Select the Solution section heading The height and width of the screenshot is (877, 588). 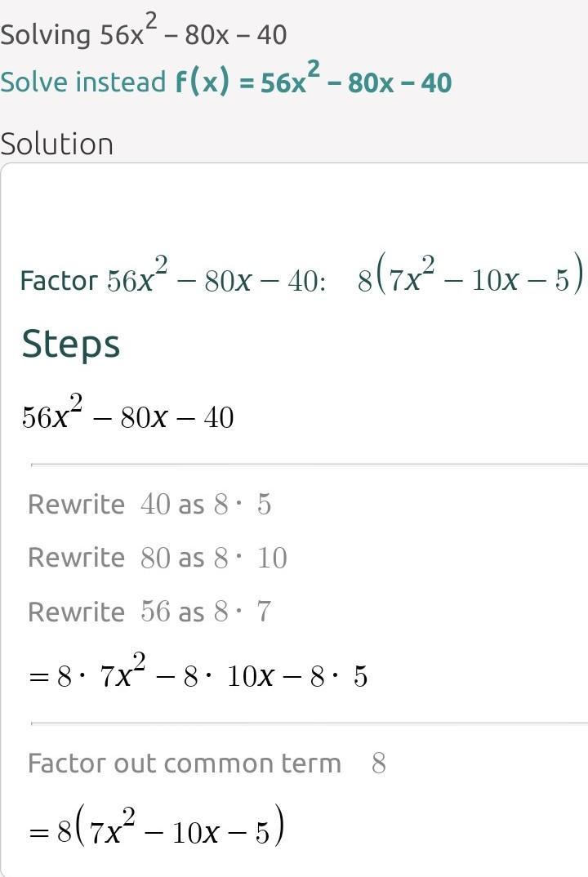(56, 144)
